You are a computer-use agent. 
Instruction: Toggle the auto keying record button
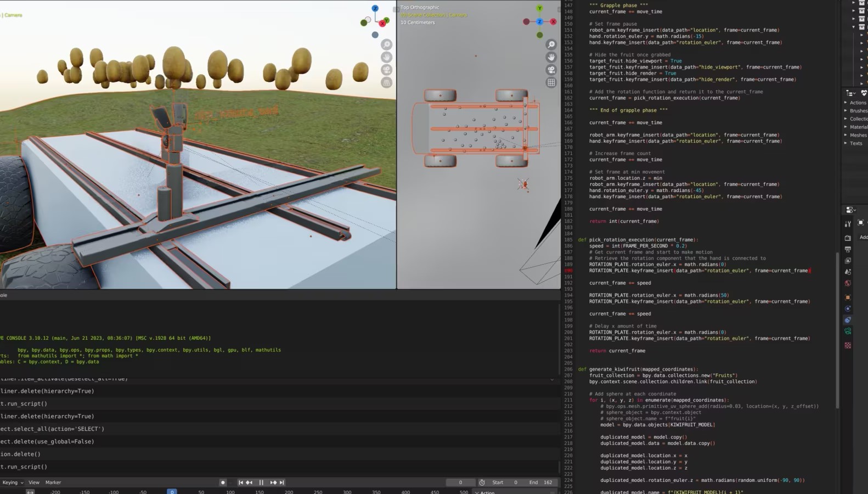coord(223,482)
